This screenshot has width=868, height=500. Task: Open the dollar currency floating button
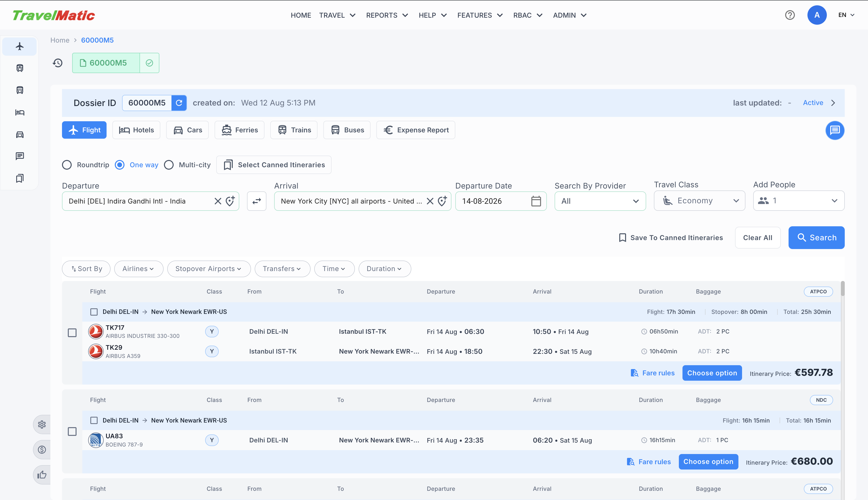pyautogui.click(x=42, y=449)
